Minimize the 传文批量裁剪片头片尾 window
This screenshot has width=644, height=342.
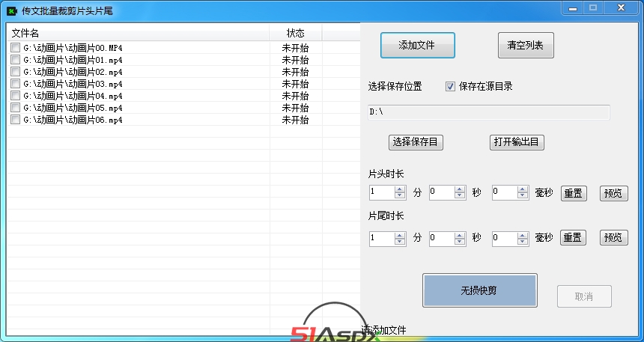(x=573, y=8)
